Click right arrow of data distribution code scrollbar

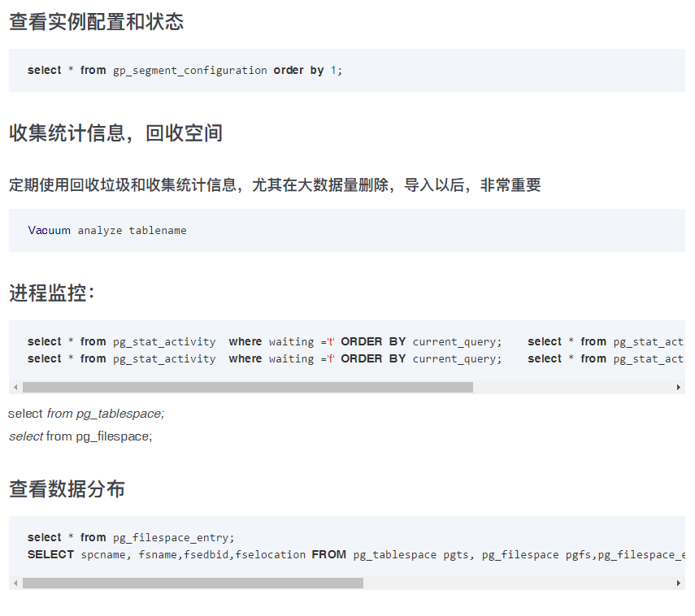[678, 583]
